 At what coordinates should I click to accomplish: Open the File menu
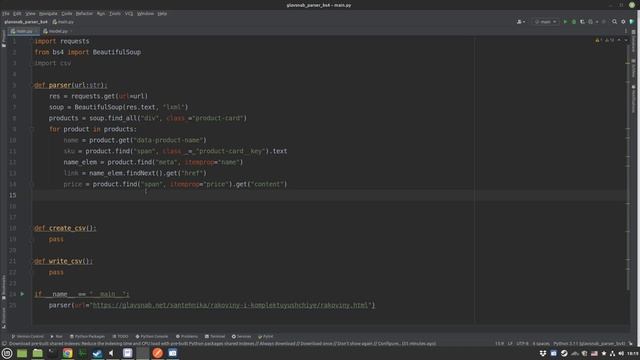[x=6, y=13]
